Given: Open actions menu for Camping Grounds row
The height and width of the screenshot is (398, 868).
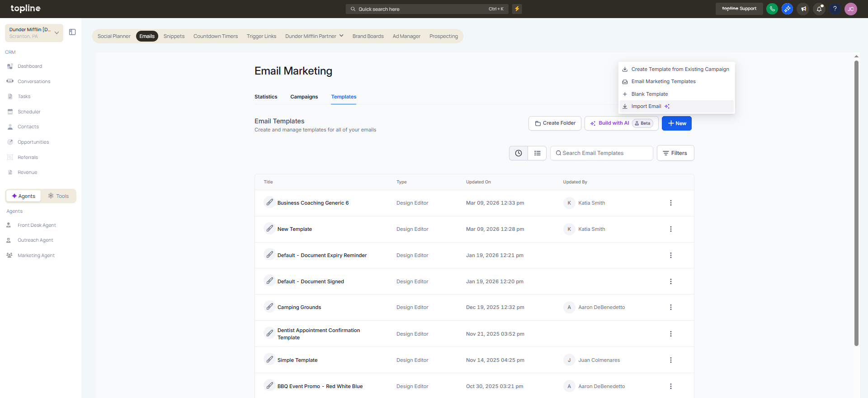Looking at the screenshot, I should click(671, 308).
